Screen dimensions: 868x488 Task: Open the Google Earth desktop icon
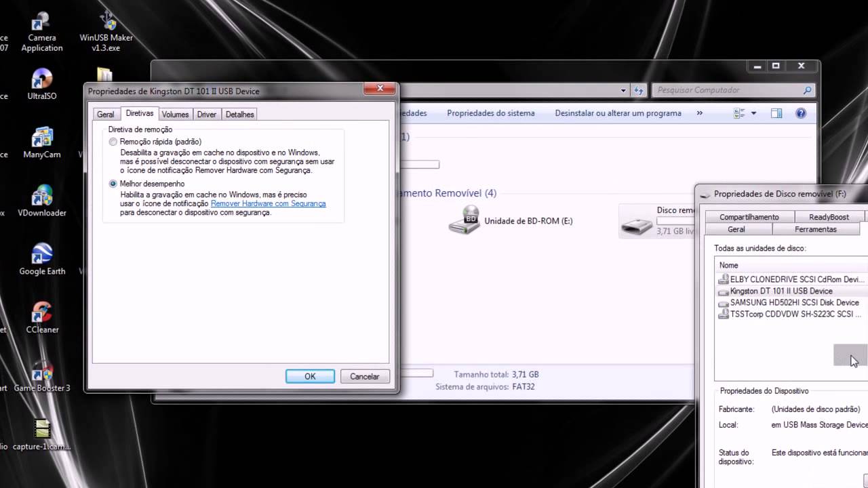click(x=42, y=260)
